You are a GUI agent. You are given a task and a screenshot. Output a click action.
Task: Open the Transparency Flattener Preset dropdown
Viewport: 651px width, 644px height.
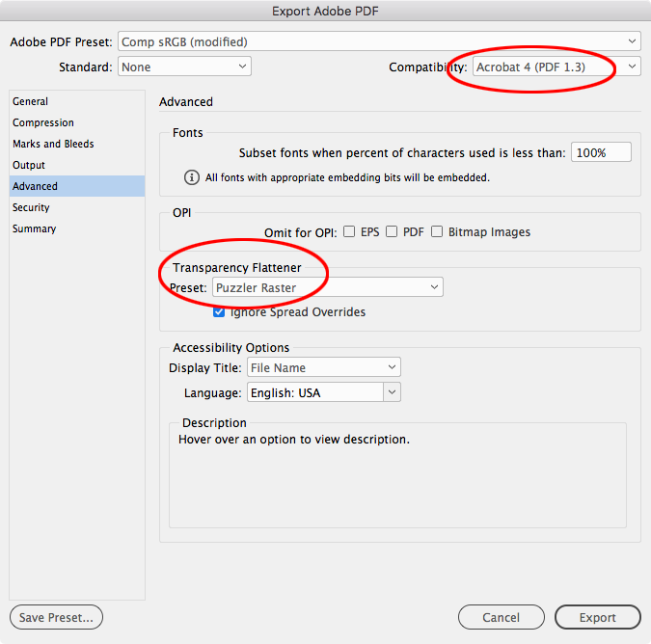point(328,287)
